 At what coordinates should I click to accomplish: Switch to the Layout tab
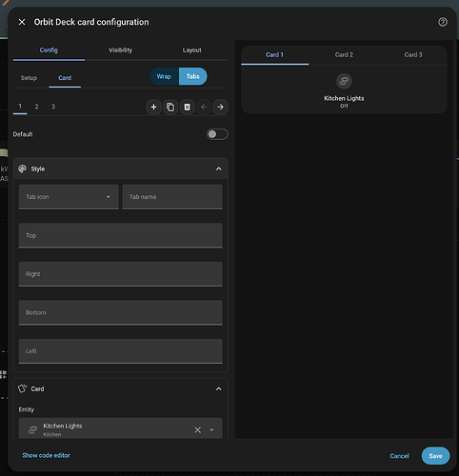pyautogui.click(x=191, y=50)
